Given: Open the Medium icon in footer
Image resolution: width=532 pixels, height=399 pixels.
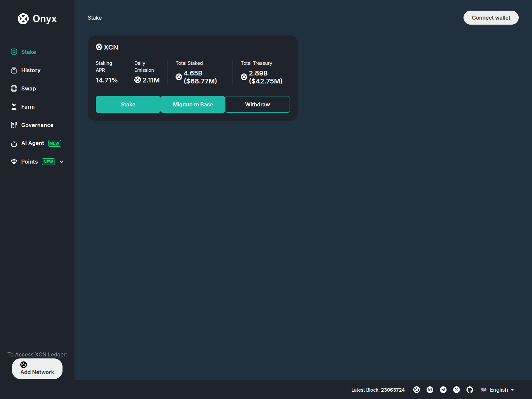Looking at the screenshot, I should pos(430,390).
